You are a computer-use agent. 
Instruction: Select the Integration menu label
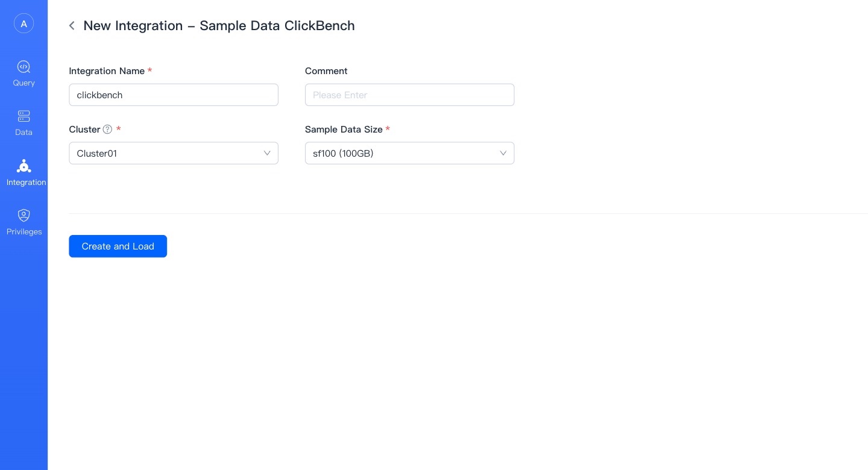point(26,183)
